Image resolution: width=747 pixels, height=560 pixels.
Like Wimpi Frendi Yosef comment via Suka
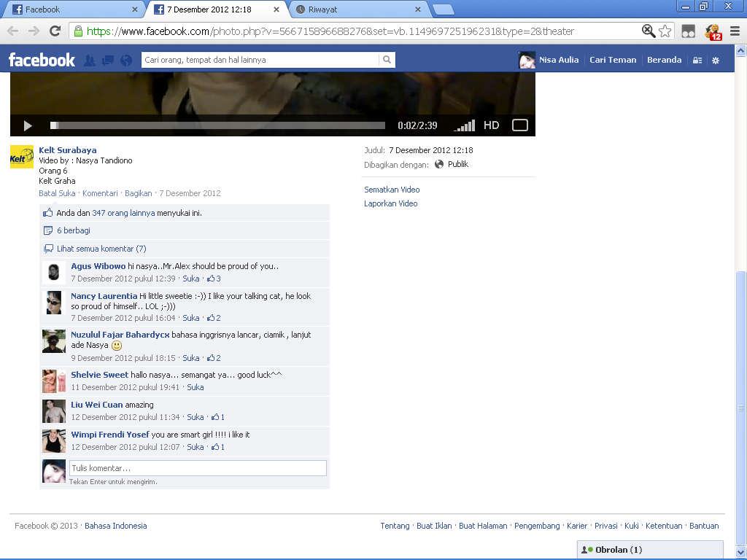click(196, 447)
